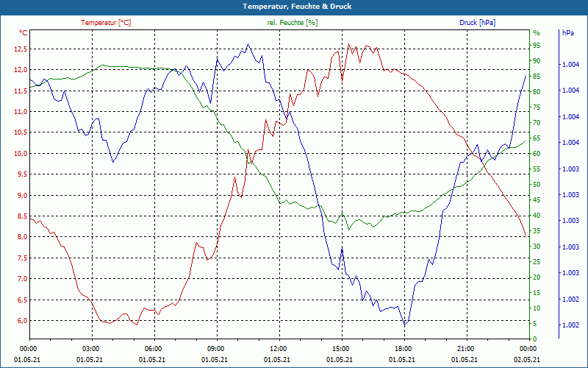Click the 35 humidity axis value
The image size is (588, 368).
coord(537,231)
